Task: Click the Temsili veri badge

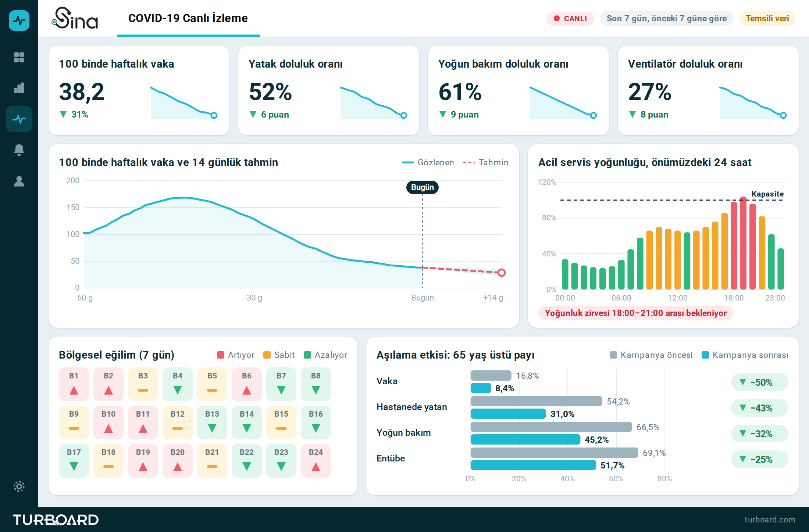Action: pos(767,18)
